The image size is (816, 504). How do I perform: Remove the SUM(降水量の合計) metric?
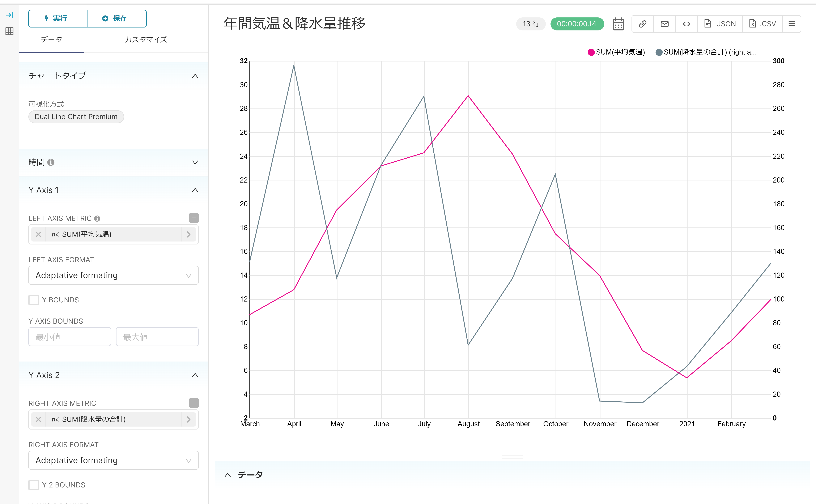(38, 419)
